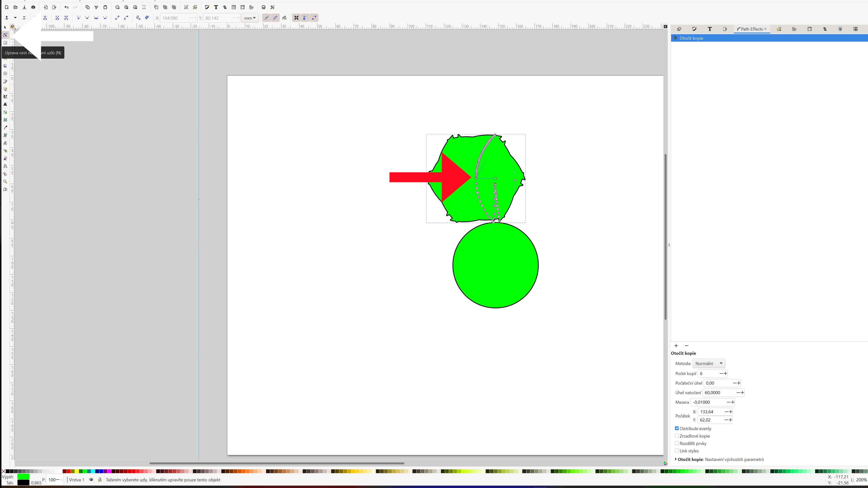Remove path effect with minus button
This screenshot has height=488, width=868.
[686, 346]
